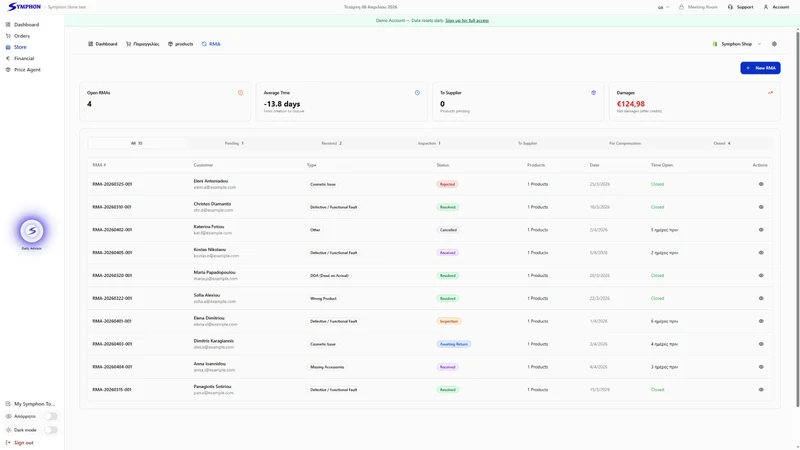Click the Meeting Room lock icon
The image size is (800, 450).
[x=681, y=7]
